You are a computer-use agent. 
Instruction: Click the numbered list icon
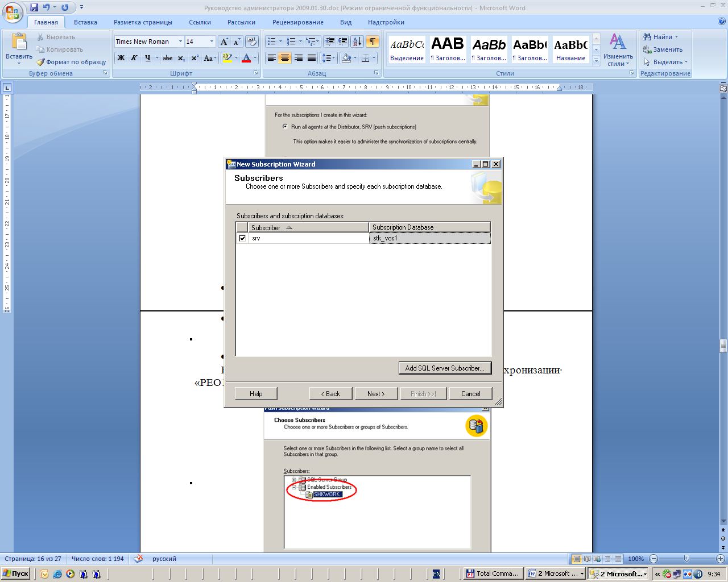[x=291, y=41]
